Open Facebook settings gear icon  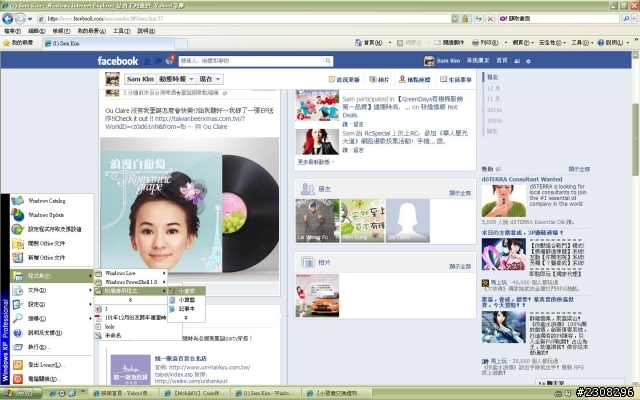pos(528,61)
